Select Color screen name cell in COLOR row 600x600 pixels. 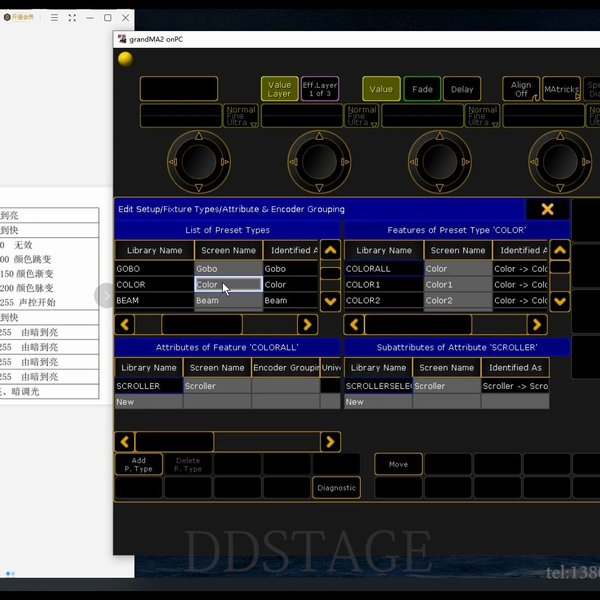coord(228,284)
